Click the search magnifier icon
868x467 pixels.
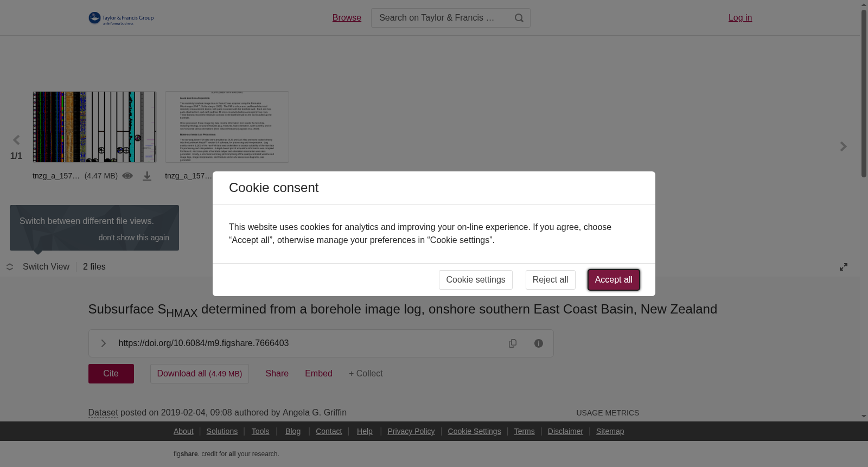519,18
